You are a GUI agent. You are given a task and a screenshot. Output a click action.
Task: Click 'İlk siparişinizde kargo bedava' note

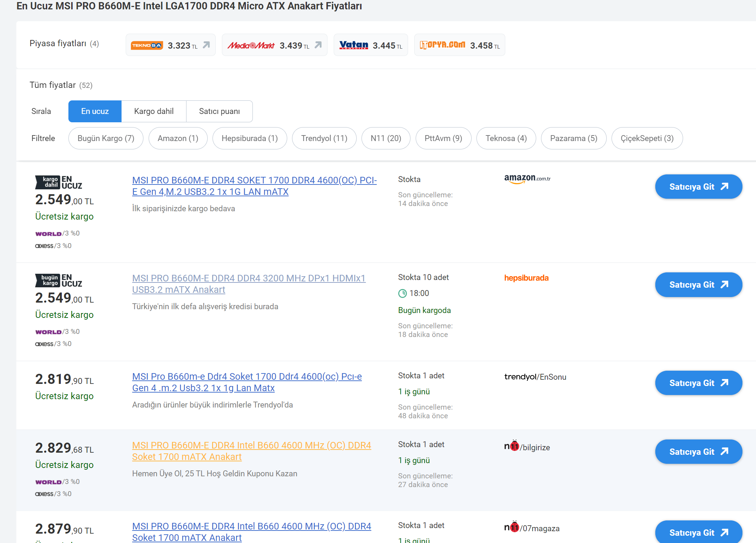[x=184, y=208]
